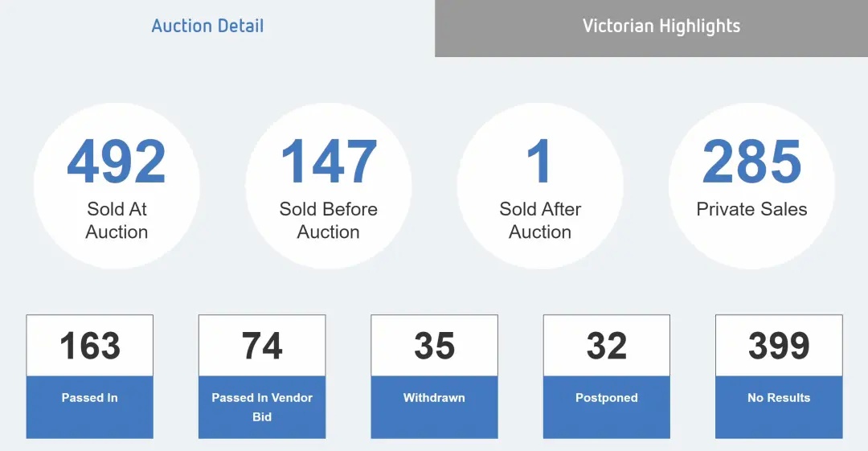Screen dimensions: 868x451
Task: Select the 74 Passed In Vendor Bid card
Action: 262,377
